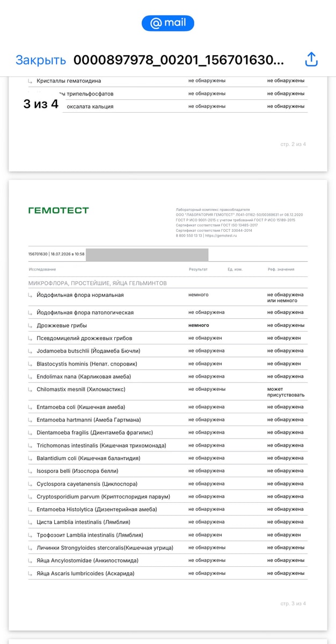This screenshot has width=336, height=644.
Task: Tap the share icon in the header
Action: coord(311,60)
